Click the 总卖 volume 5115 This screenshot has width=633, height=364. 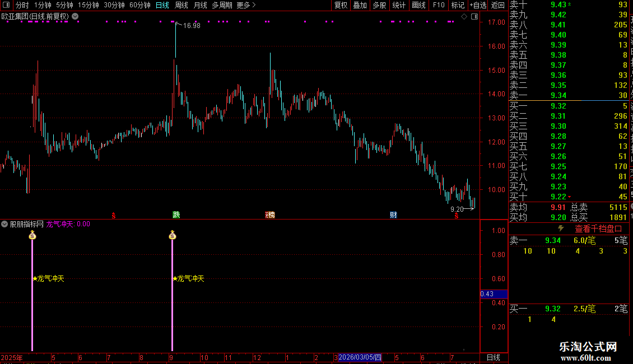click(x=618, y=207)
